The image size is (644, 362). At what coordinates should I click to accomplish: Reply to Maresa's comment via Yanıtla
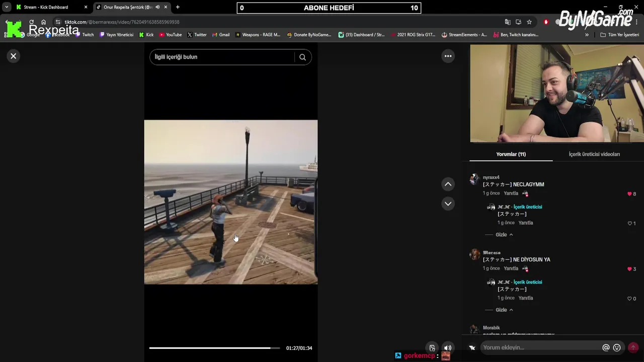pos(511,269)
